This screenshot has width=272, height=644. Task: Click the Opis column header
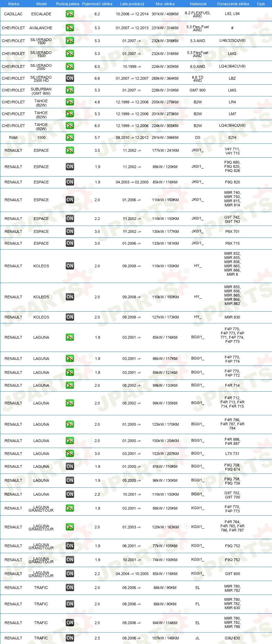point(261,4)
